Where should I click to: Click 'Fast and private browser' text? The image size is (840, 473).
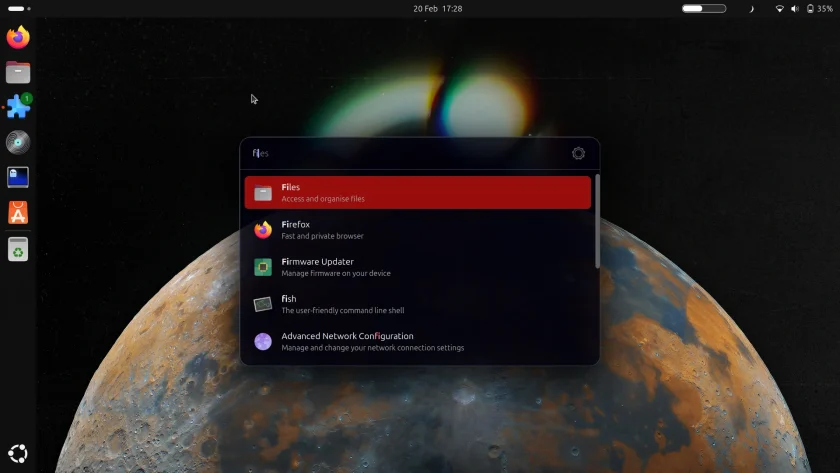pyautogui.click(x=322, y=236)
